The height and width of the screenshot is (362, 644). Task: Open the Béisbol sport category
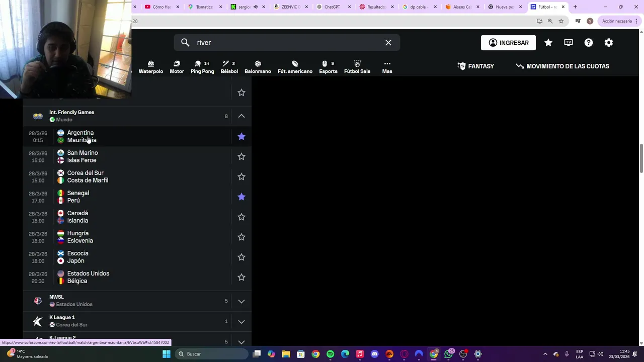coord(229,67)
